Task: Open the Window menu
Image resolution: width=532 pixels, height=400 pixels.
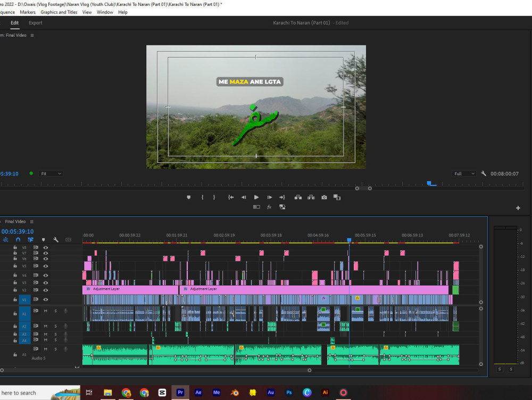Action: [105, 12]
